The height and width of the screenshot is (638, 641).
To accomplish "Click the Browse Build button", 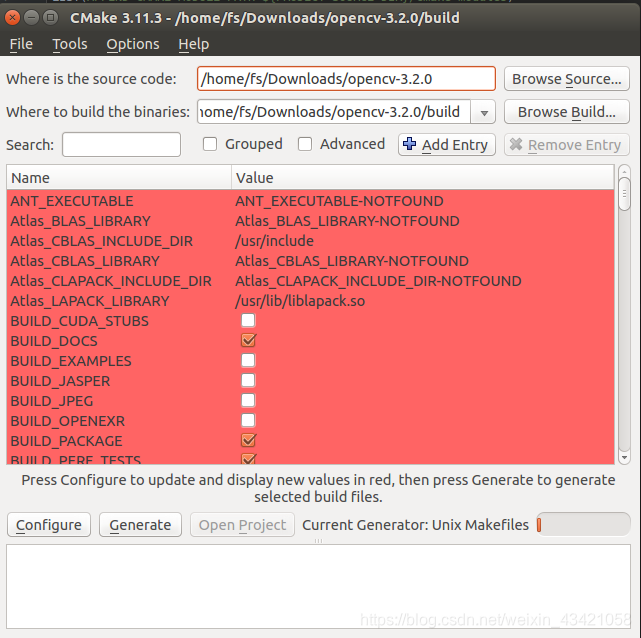I will (567, 112).
